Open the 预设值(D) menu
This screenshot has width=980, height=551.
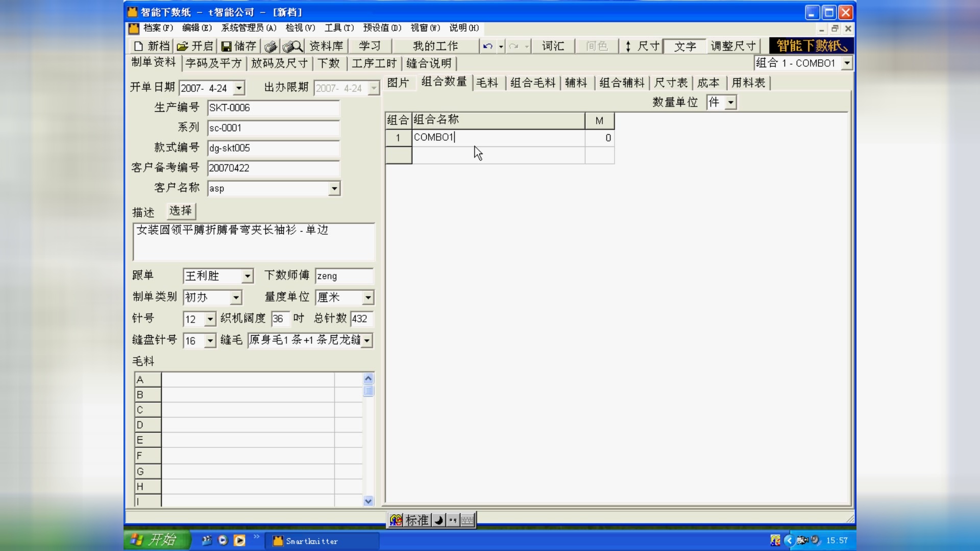382,28
